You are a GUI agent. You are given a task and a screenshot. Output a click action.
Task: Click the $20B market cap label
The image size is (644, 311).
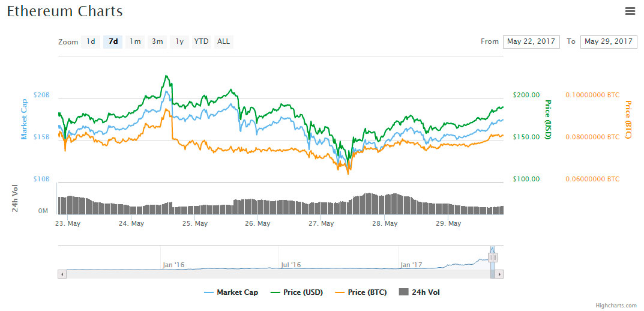[41, 95]
